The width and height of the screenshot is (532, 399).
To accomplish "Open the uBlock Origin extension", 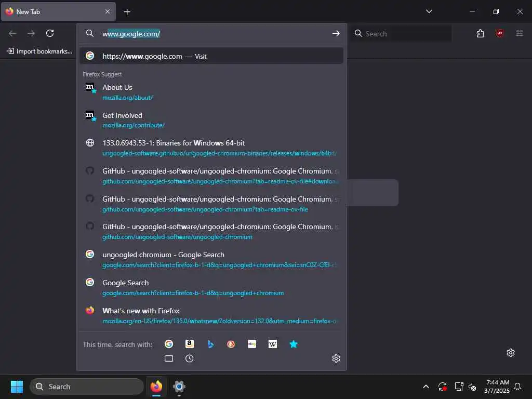I will pyautogui.click(x=499, y=33).
